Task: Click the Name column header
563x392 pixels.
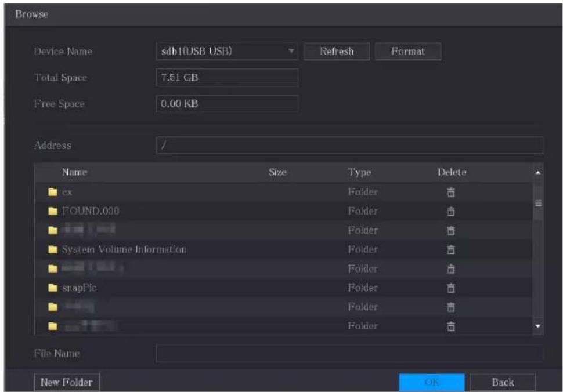Action: pos(75,172)
